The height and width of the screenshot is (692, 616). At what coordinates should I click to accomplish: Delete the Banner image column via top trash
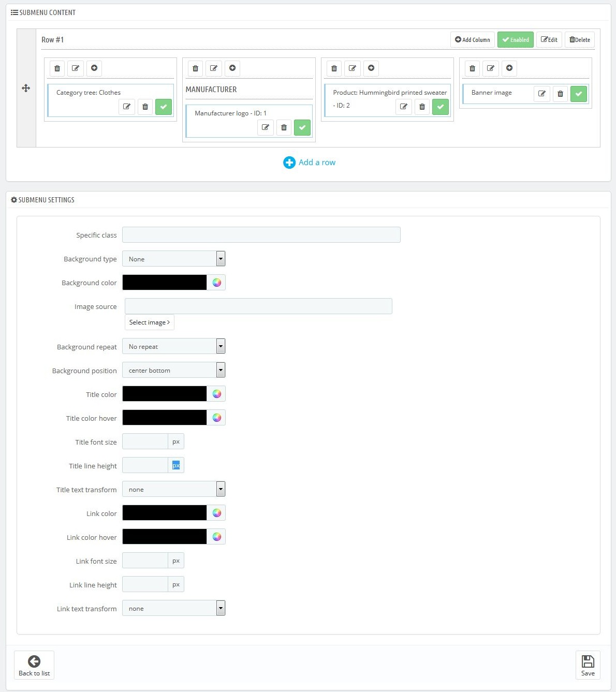472,68
